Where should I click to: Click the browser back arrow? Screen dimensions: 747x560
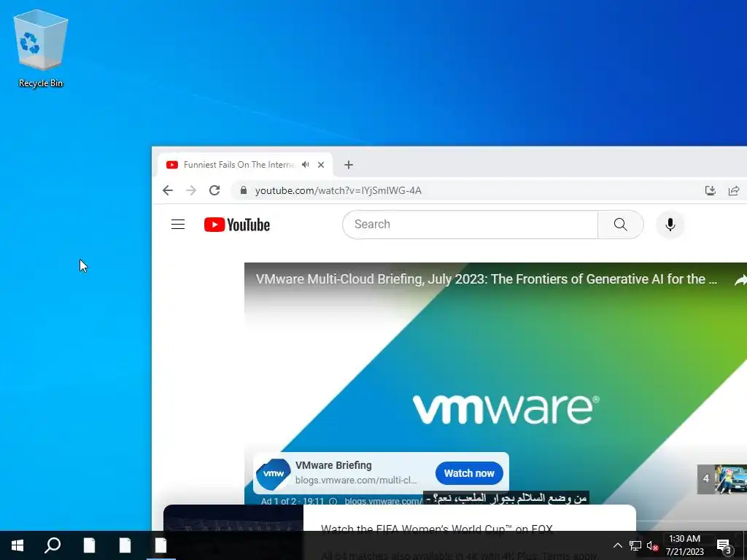168,190
